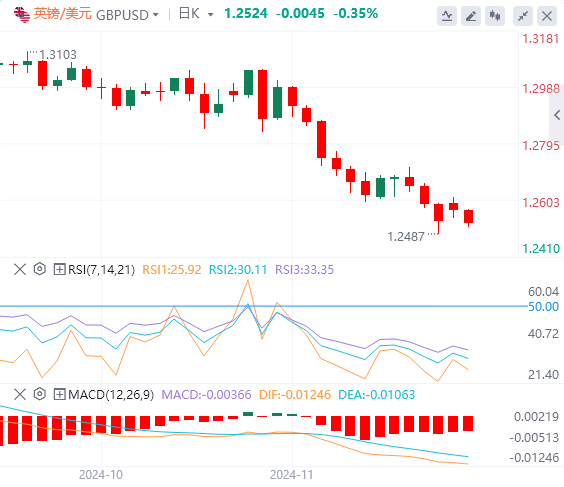Open RSI indicator settings

tap(40, 269)
